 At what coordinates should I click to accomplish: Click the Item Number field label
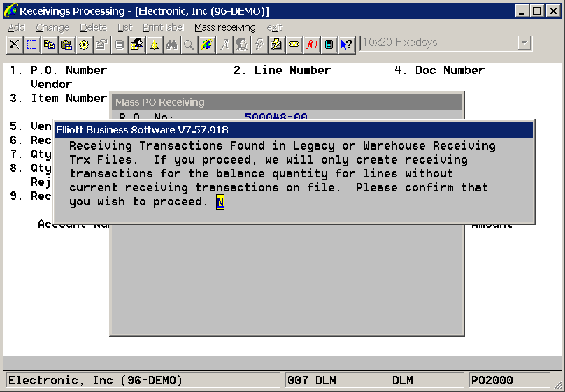[x=69, y=98]
